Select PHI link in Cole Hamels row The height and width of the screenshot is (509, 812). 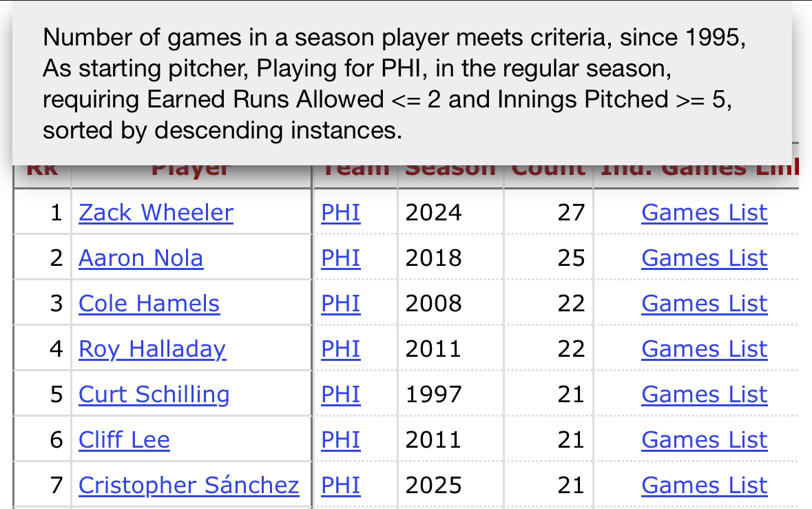point(340,304)
